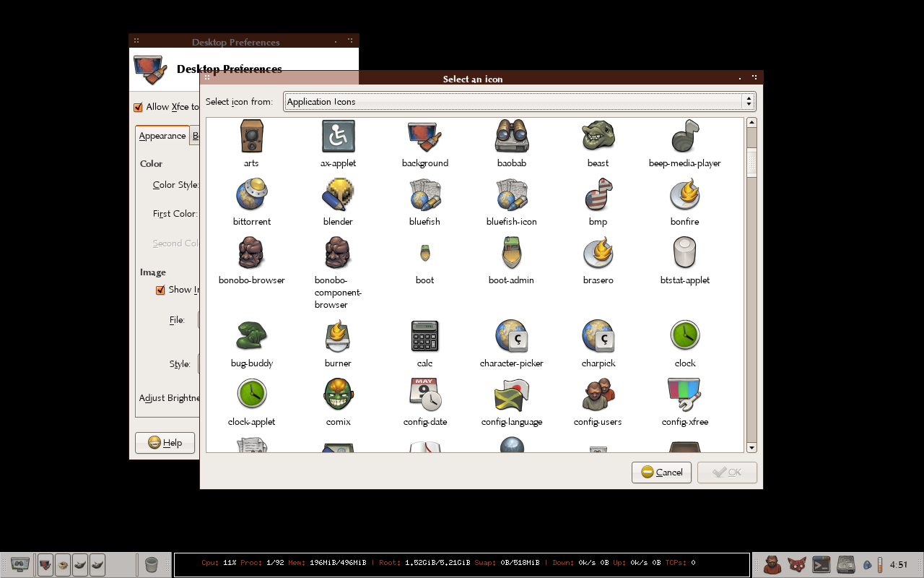This screenshot has width=924, height=578.
Task: Click the fox-face icon in the panel
Action: [x=796, y=564]
